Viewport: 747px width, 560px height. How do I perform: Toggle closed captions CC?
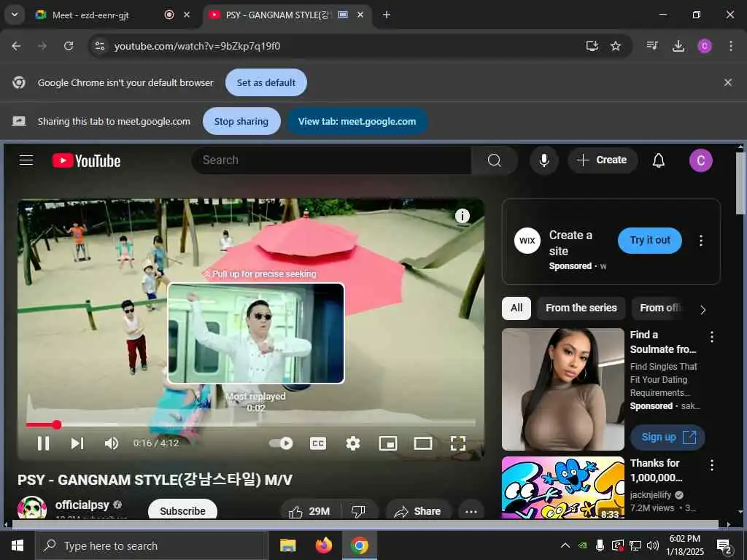pyautogui.click(x=318, y=443)
